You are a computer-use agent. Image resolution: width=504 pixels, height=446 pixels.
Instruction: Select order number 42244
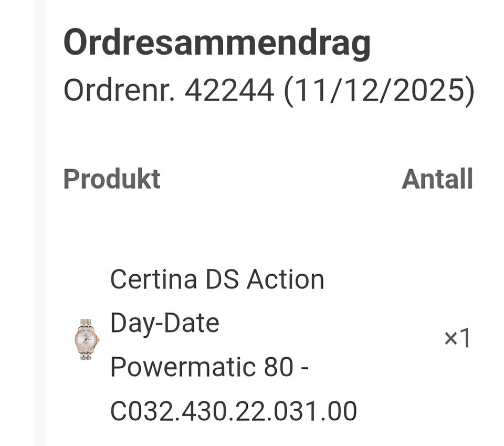(229, 90)
